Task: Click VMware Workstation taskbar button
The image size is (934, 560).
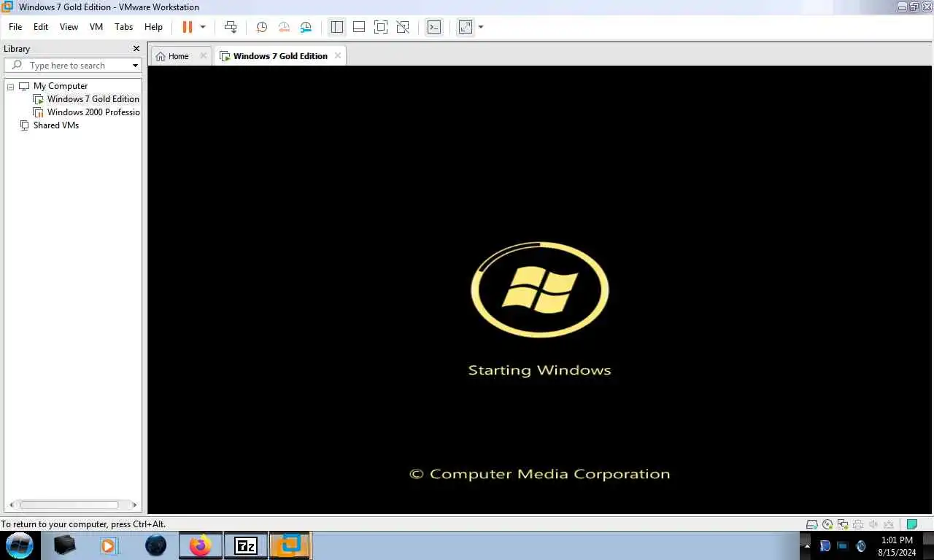Action: (x=290, y=545)
